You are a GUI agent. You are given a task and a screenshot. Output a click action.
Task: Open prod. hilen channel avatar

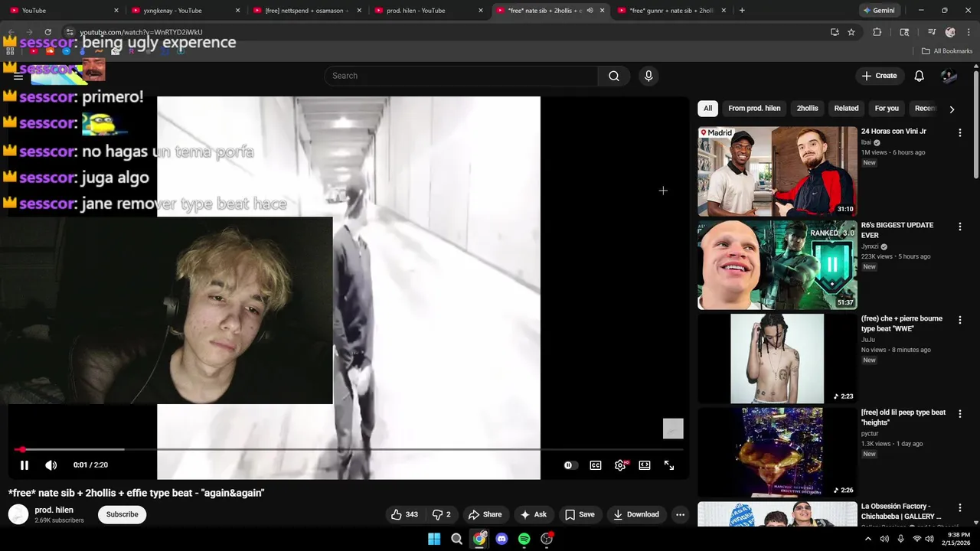18,514
